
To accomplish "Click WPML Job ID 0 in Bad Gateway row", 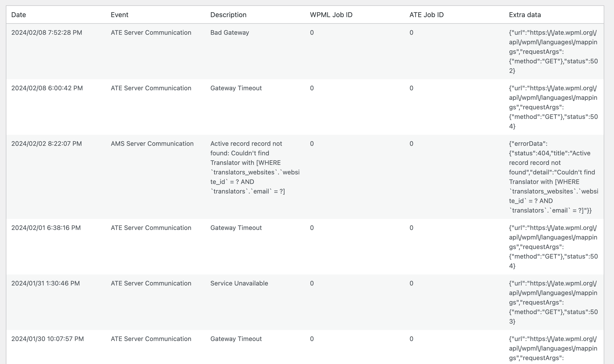I will [312, 33].
